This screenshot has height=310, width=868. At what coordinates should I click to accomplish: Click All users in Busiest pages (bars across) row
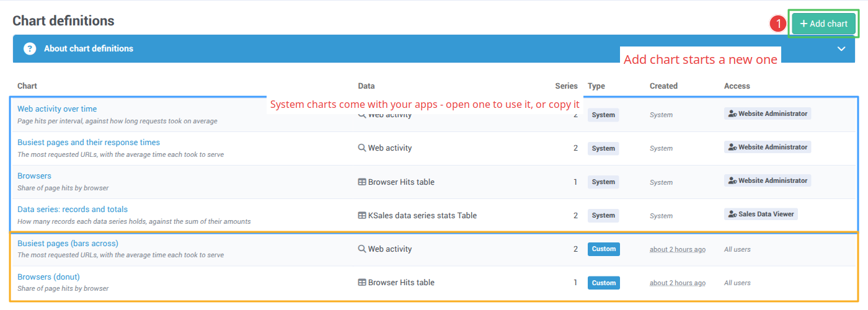pyautogui.click(x=737, y=249)
